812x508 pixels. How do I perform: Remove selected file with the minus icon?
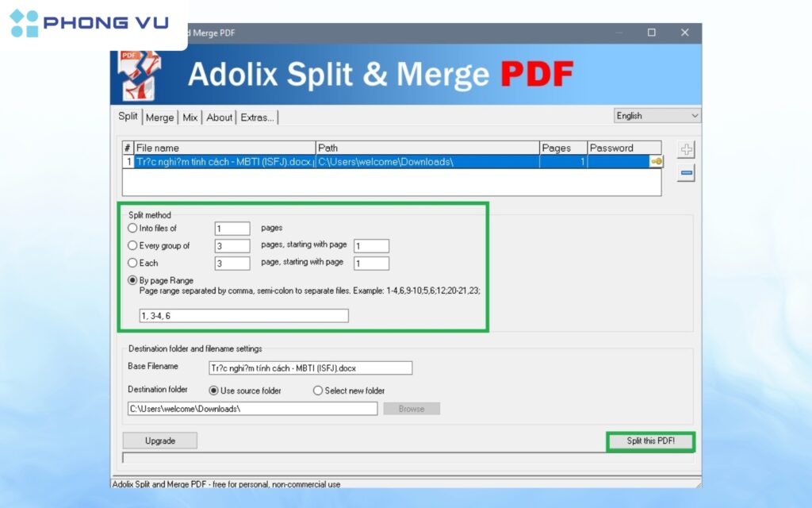(685, 171)
